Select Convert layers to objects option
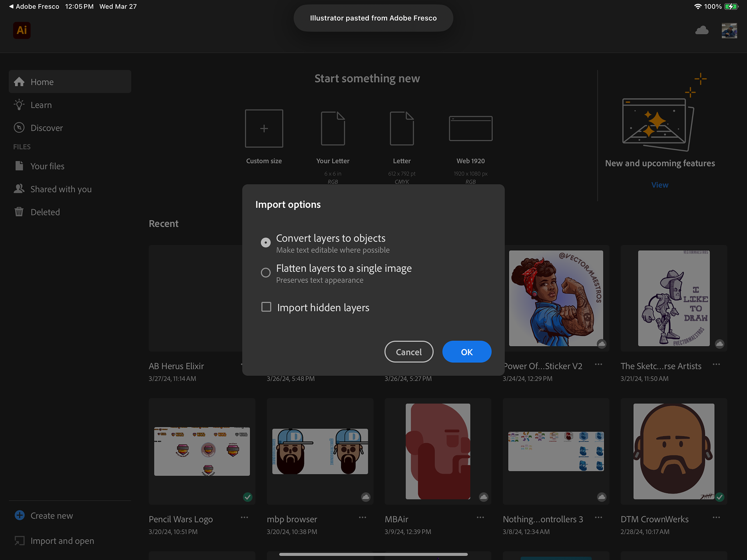The height and width of the screenshot is (560, 747). click(266, 242)
